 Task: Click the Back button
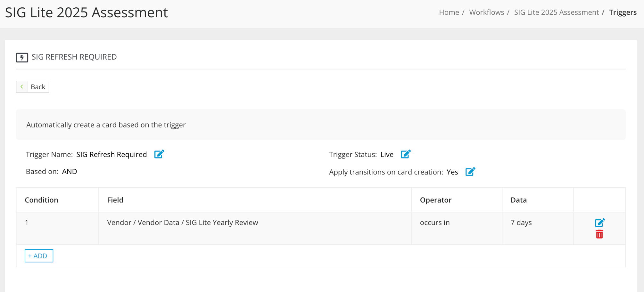click(38, 86)
